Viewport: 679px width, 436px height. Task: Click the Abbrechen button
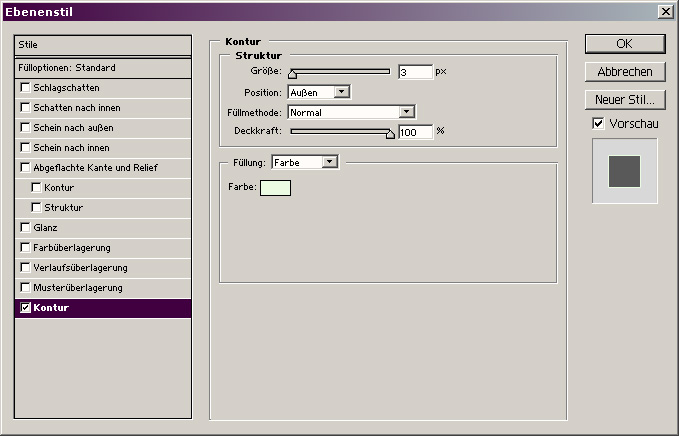625,71
